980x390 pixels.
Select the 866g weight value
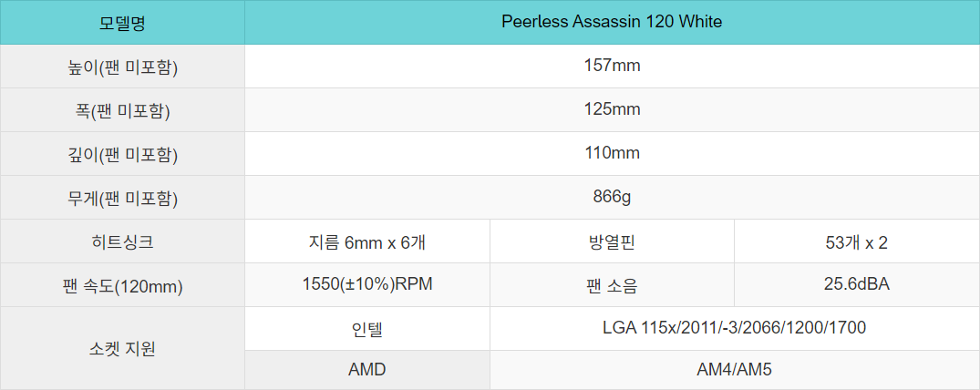pyautogui.click(x=612, y=197)
